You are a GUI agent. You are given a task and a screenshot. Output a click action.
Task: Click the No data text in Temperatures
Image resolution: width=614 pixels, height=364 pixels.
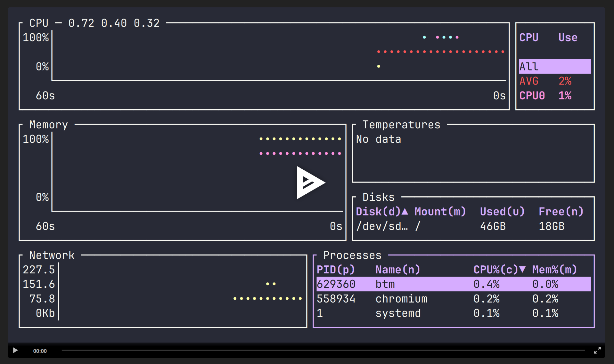379,139
